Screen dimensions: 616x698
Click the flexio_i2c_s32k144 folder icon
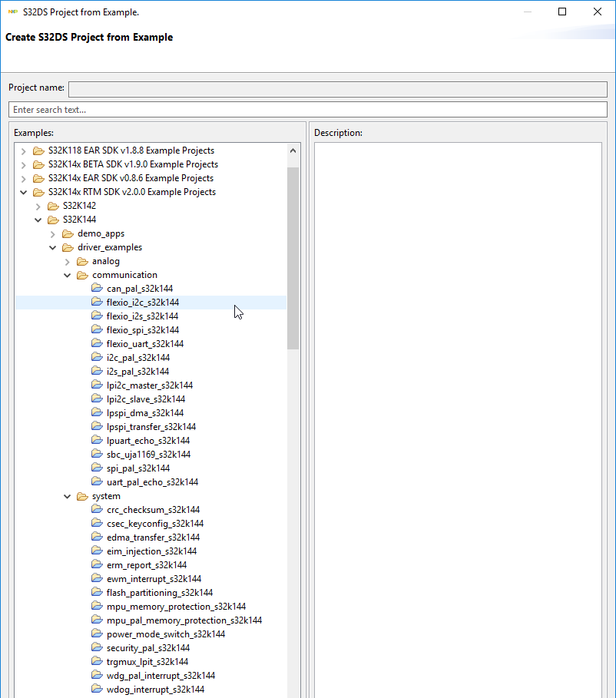pos(97,303)
